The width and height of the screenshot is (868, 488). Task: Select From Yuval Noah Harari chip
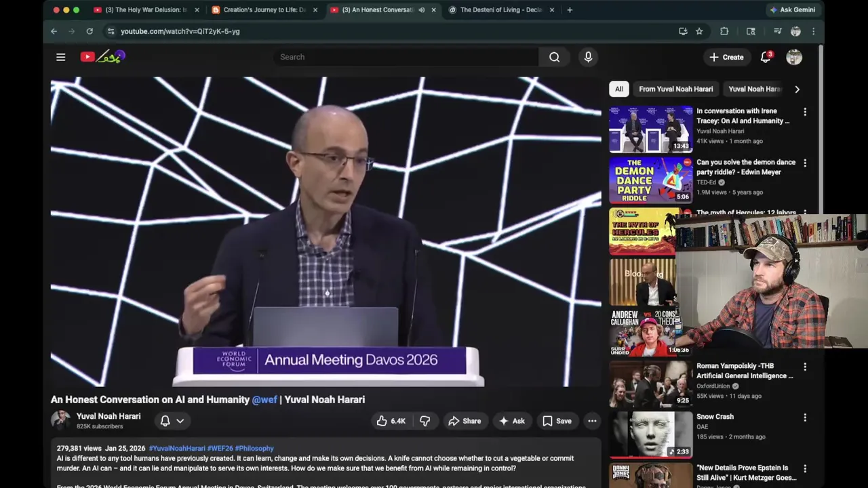(x=675, y=89)
